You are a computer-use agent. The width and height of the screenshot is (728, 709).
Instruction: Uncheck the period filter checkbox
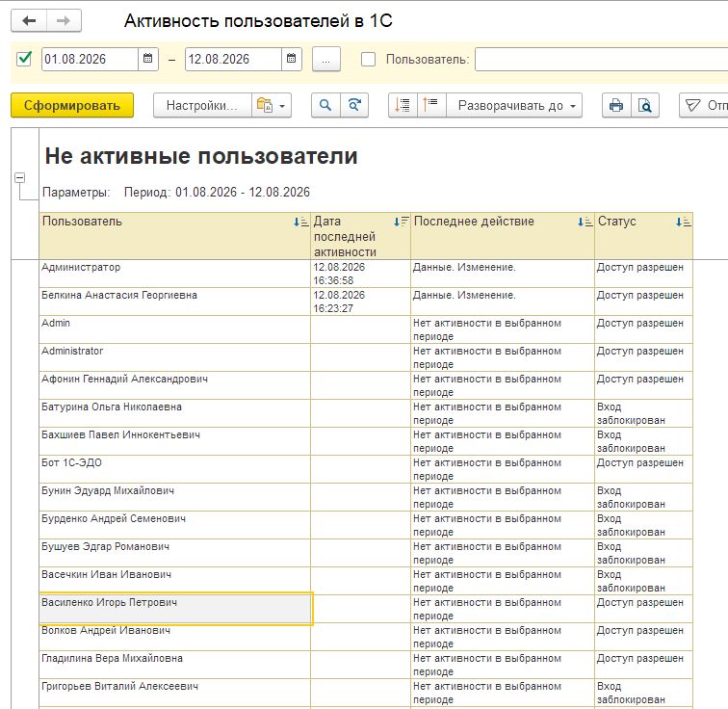pos(24,59)
